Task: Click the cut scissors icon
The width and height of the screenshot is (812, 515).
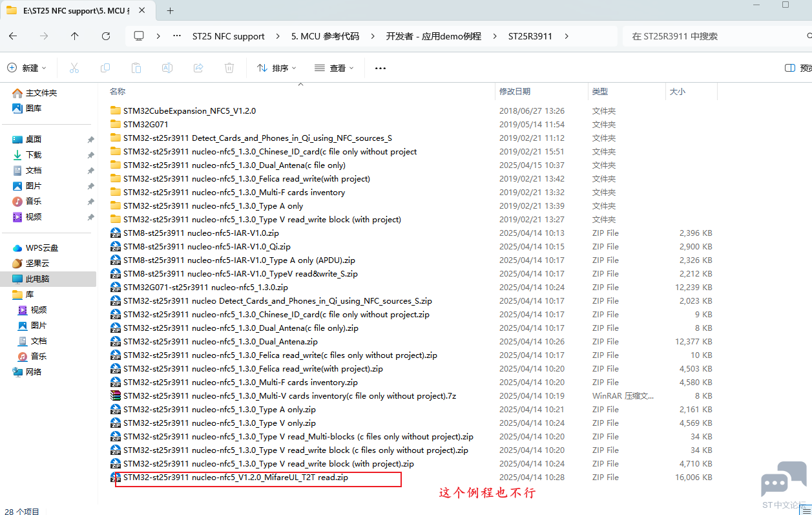Action: [x=74, y=68]
